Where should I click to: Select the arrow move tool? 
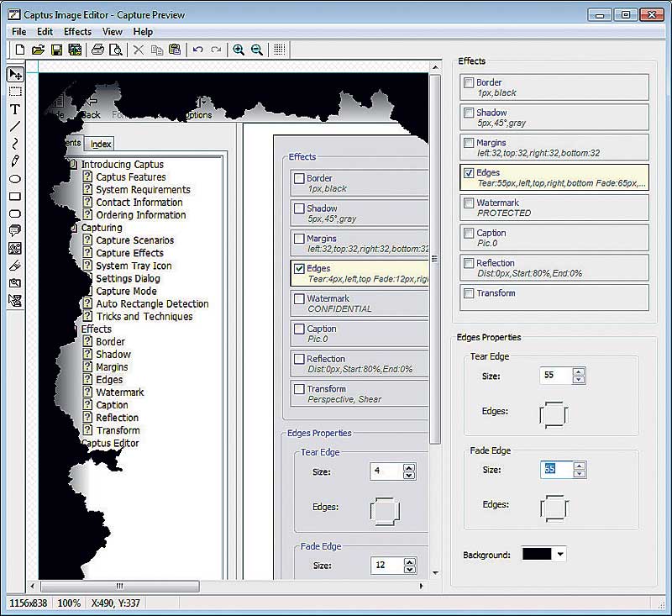point(15,75)
